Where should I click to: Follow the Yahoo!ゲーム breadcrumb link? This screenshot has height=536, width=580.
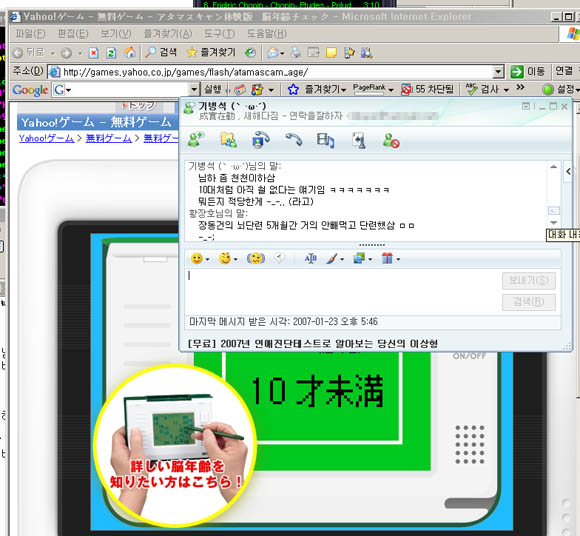pyautogui.click(x=46, y=138)
